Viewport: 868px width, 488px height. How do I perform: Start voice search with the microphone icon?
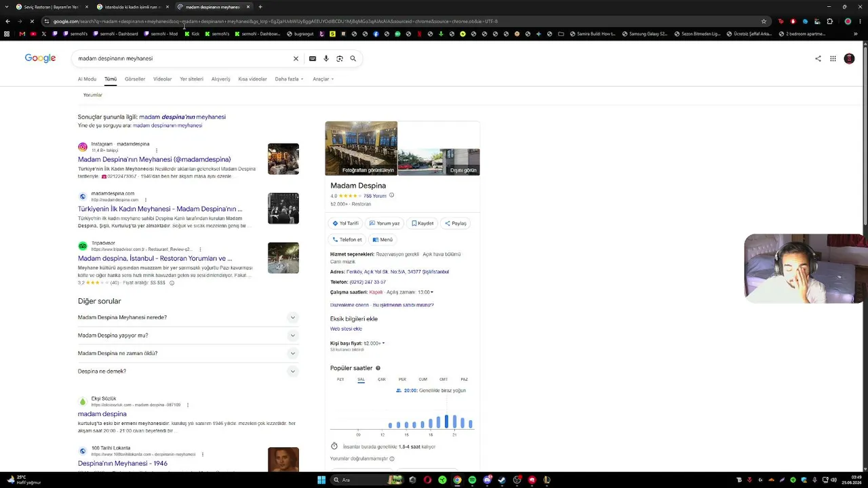coord(326,58)
